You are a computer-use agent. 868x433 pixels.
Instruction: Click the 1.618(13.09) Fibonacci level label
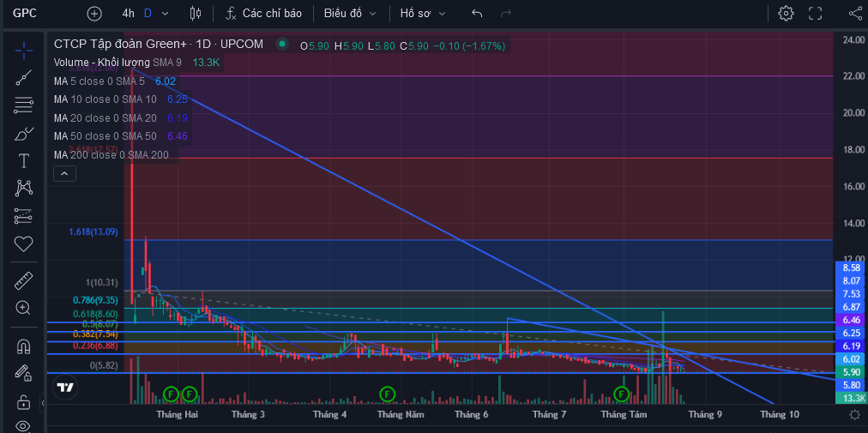pyautogui.click(x=93, y=232)
